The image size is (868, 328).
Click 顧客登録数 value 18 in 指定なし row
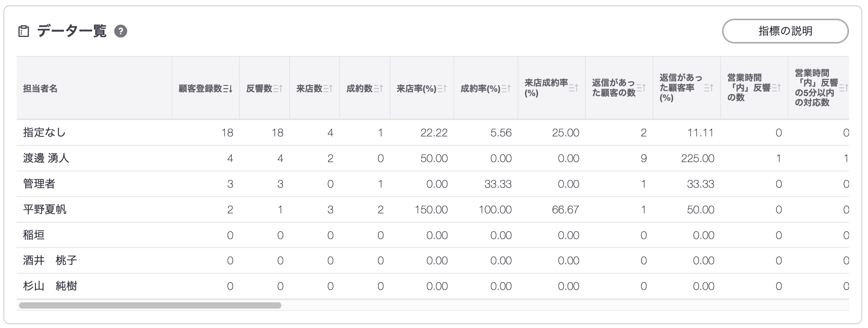(x=227, y=133)
